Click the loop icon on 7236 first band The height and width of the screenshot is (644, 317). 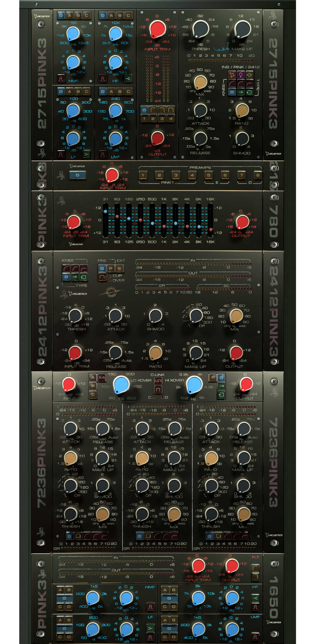pos(78,536)
